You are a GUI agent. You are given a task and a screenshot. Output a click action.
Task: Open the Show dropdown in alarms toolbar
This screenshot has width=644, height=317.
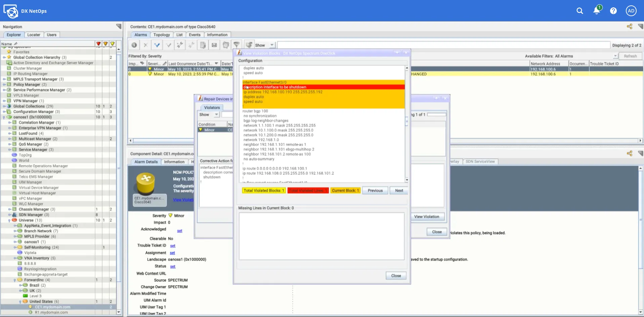click(272, 45)
